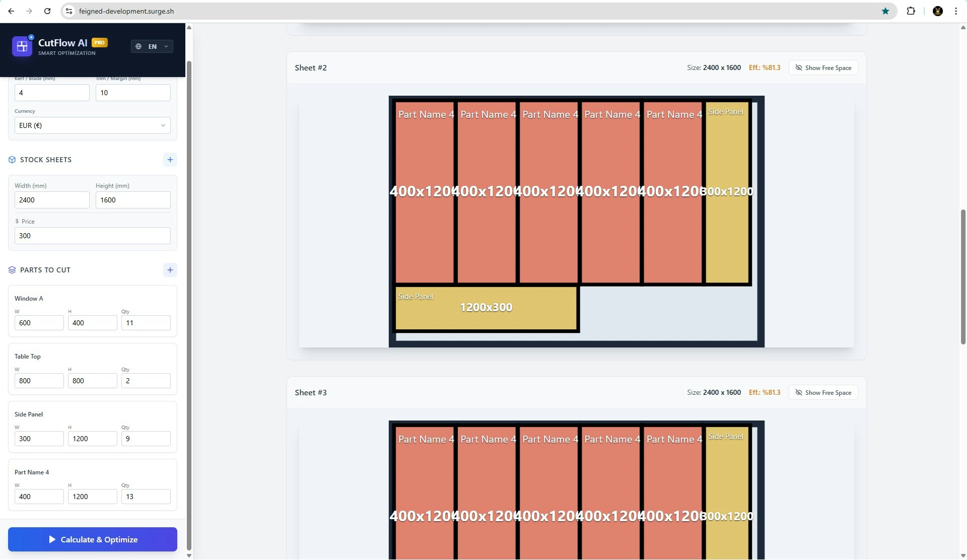
Task: Click the bookmark star in the address bar
Action: [x=886, y=11]
